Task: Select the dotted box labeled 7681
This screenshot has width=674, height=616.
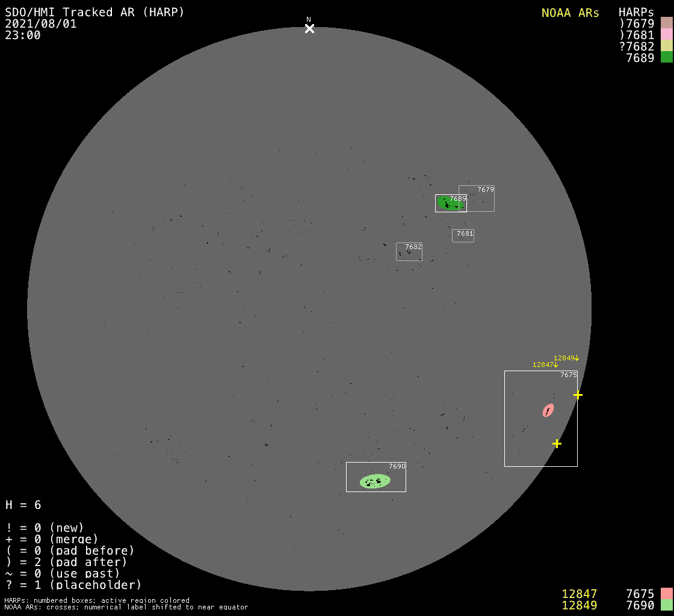Action: tap(463, 236)
